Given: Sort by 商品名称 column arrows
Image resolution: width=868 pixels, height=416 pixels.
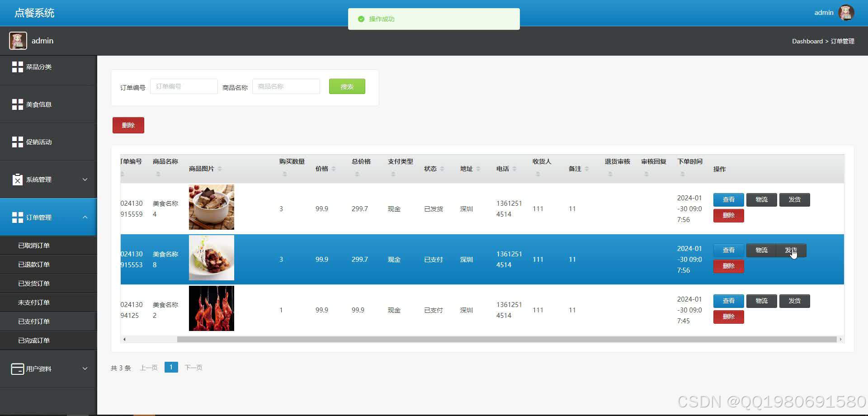Looking at the screenshot, I should tap(158, 174).
